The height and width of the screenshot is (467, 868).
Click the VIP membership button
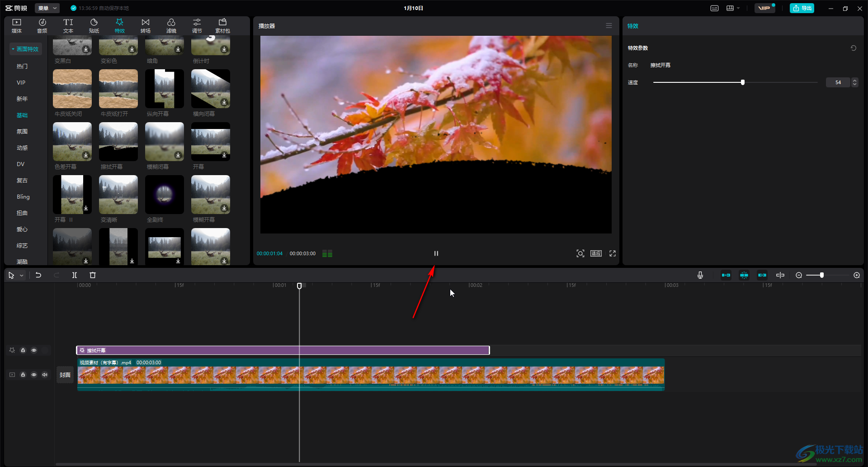point(764,8)
